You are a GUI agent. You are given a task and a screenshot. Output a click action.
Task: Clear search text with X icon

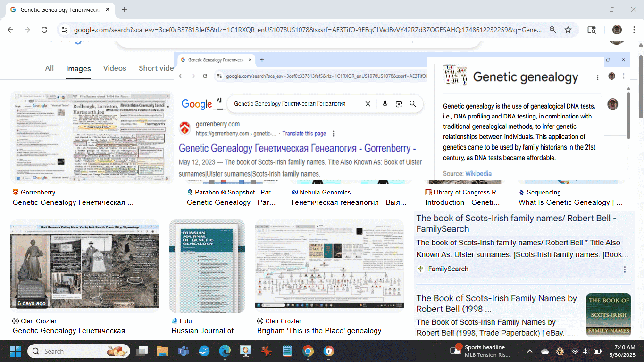click(x=368, y=104)
